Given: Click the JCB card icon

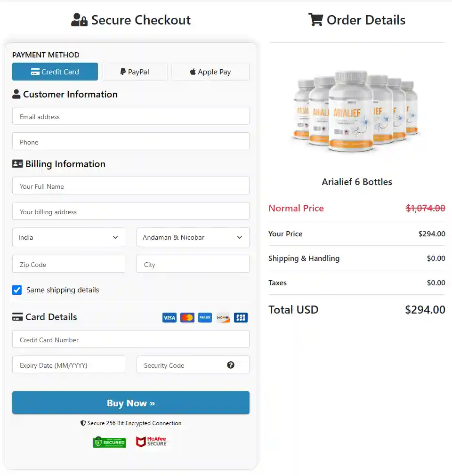Looking at the screenshot, I should 241,317.
